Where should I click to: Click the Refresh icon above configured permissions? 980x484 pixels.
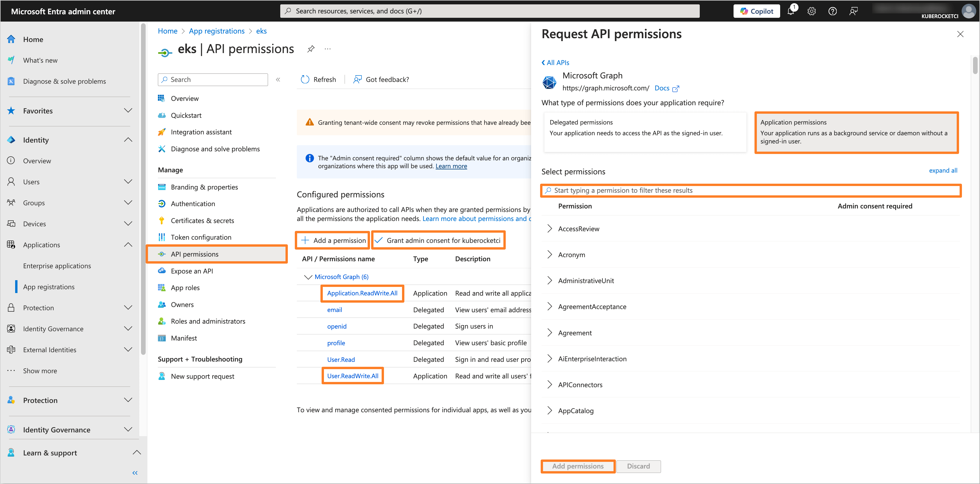(305, 79)
